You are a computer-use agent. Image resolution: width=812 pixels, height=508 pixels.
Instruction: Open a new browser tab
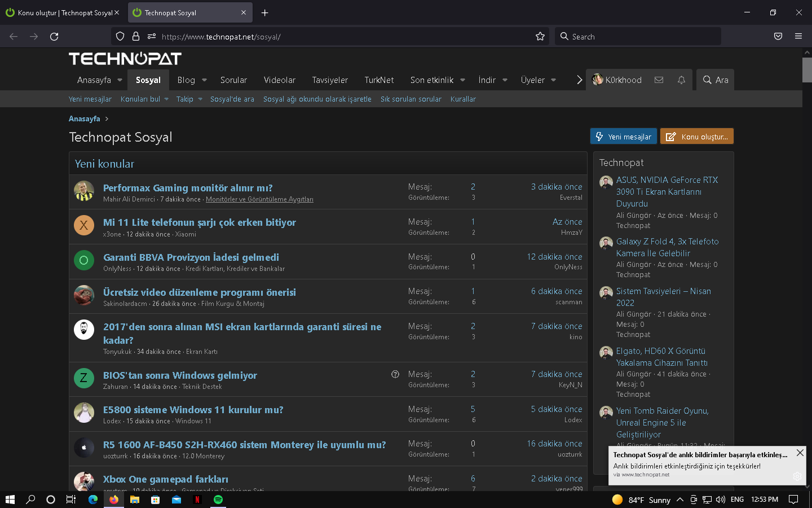[x=264, y=12]
